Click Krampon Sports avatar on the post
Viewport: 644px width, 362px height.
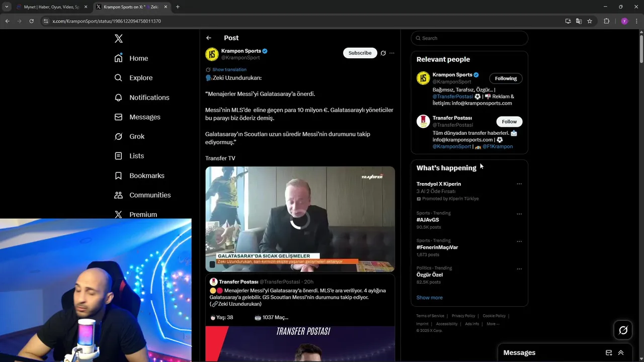(212, 54)
